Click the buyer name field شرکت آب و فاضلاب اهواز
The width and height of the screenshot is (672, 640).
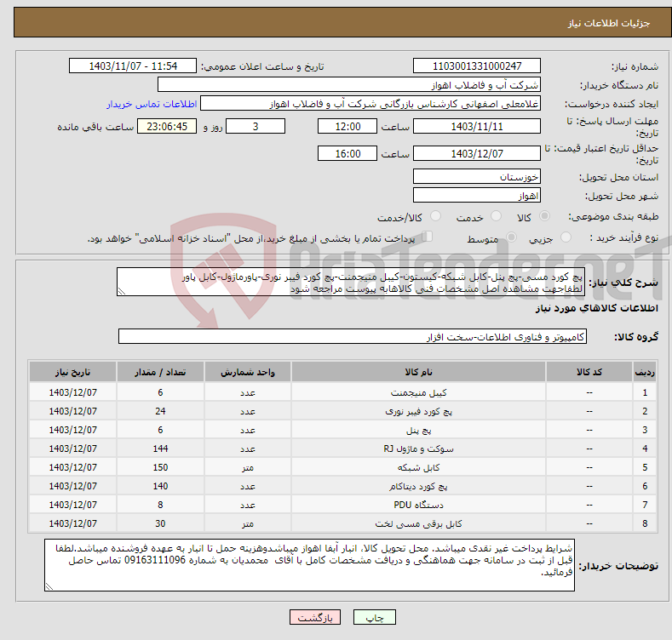[x=349, y=85]
